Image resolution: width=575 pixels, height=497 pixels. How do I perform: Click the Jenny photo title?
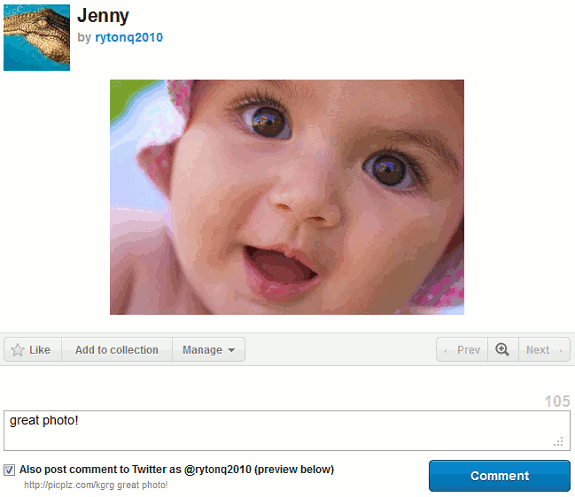[103, 16]
